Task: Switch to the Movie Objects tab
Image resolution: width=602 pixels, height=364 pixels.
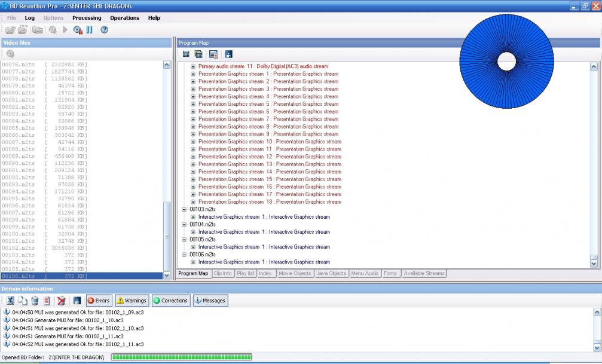Action: tap(295, 273)
